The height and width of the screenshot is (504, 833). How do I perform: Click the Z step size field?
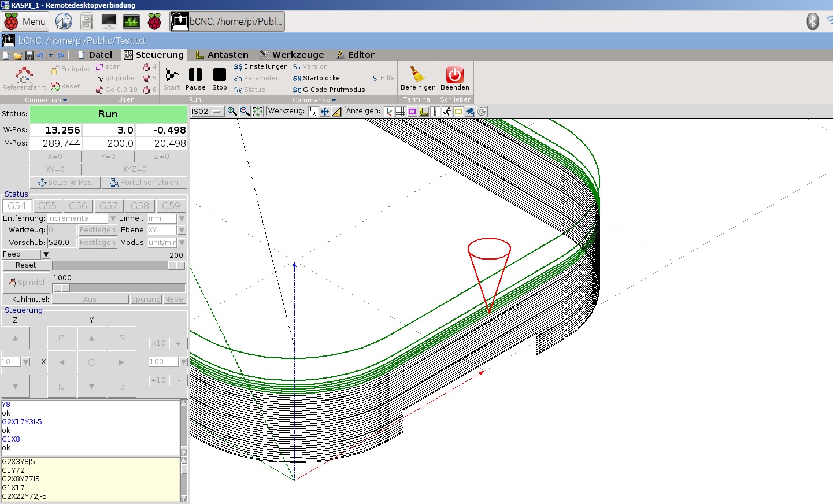[10, 362]
